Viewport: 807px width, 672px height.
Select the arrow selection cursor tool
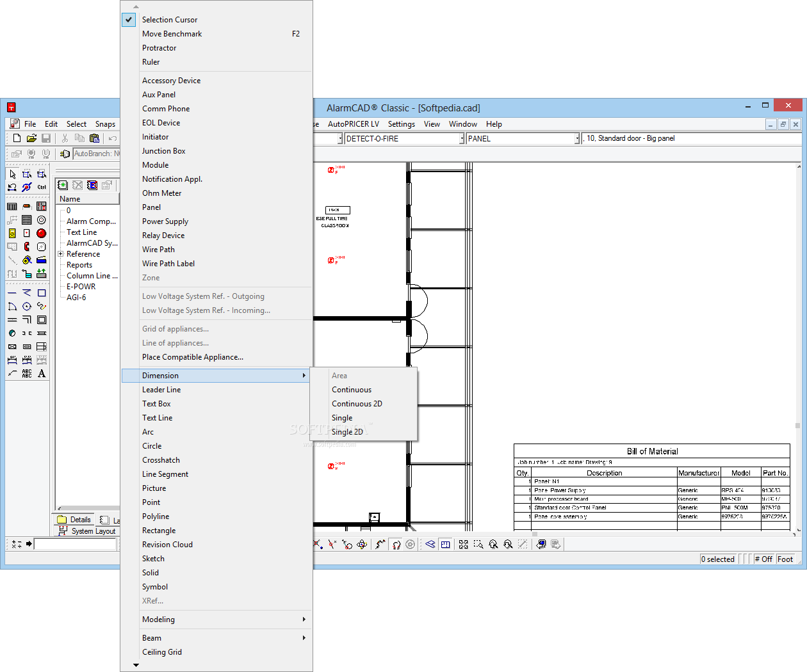12,173
